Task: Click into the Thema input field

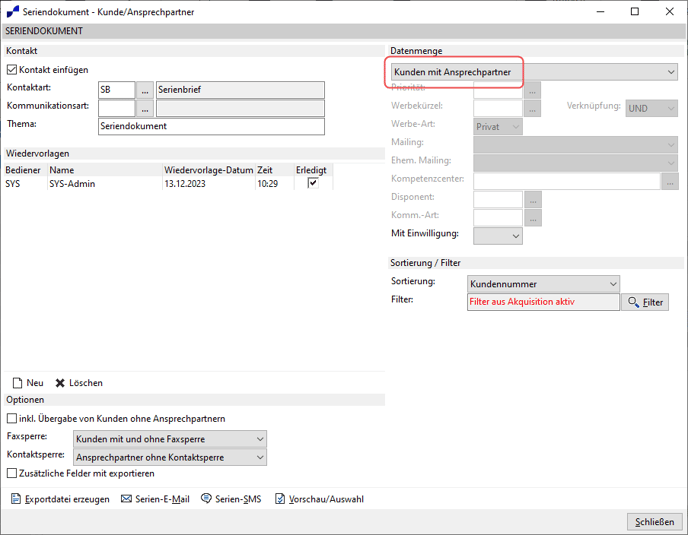Action: click(x=211, y=126)
